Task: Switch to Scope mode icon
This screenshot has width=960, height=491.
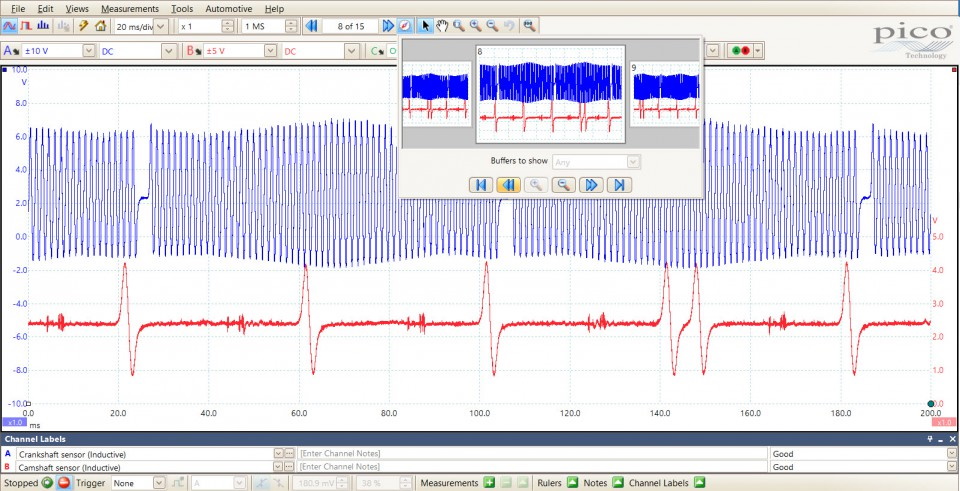Action: point(10,25)
